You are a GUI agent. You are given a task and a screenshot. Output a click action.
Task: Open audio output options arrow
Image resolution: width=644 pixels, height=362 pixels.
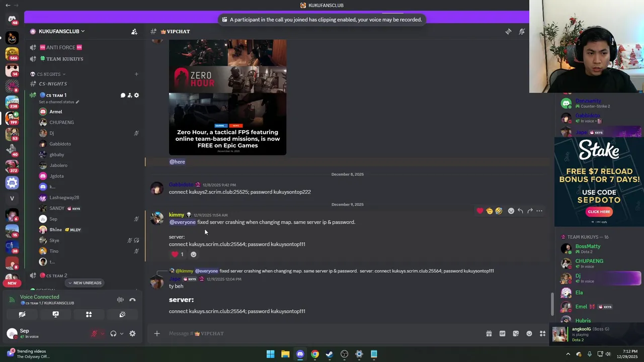point(121,333)
